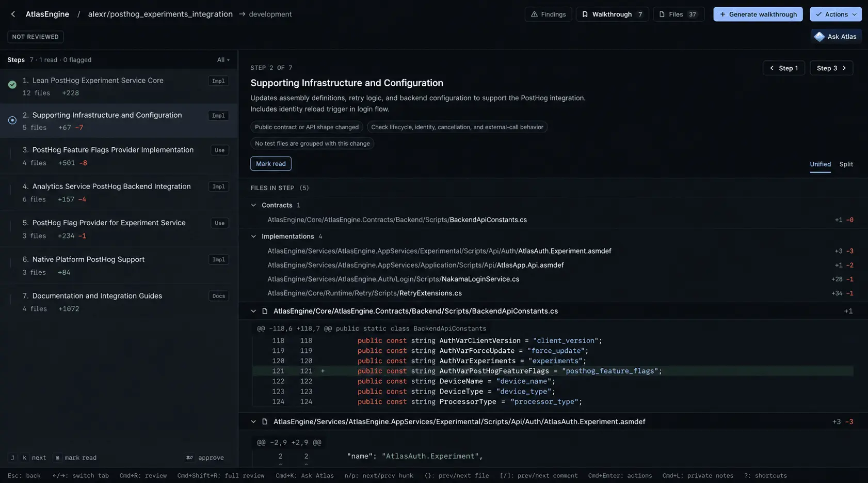Click green check icon of step 1

point(12,85)
